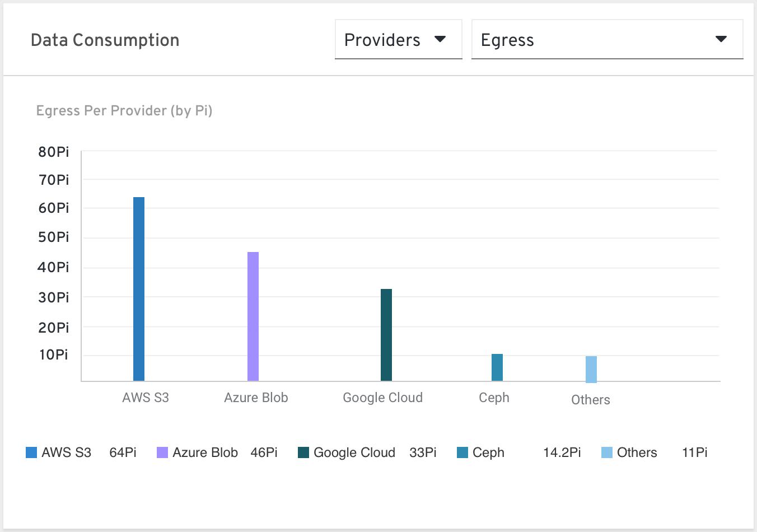This screenshot has width=757, height=532.
Task: Click the Others light blue bar
Action: pyautogui.click(x=591, y=370)
